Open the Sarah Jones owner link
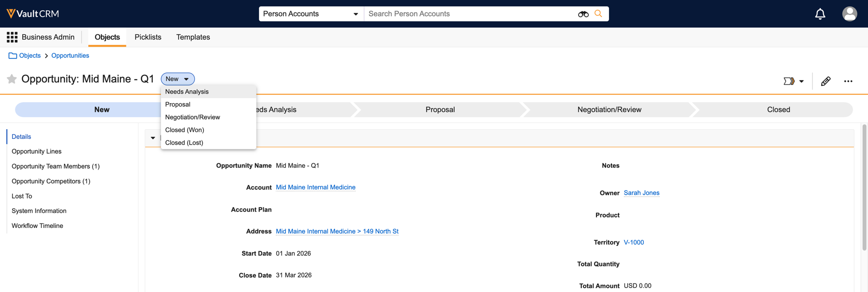Viewport: 868px width, 292px height. tap(641, 193)
